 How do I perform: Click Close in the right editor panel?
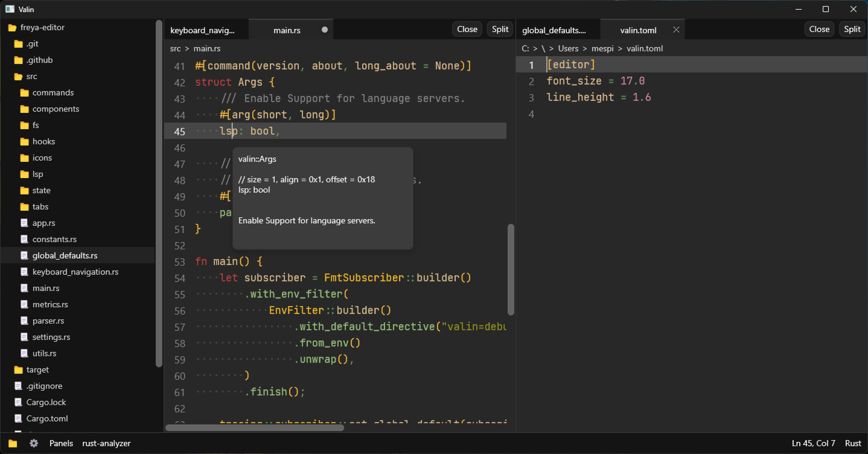[819, 29]
